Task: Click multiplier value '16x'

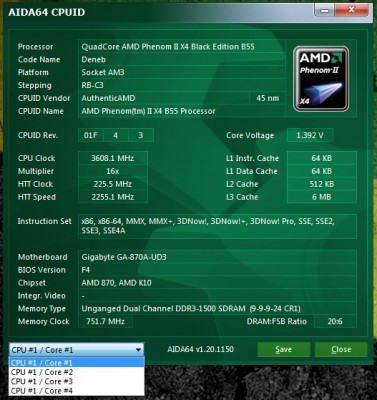Action: (113, 171)
